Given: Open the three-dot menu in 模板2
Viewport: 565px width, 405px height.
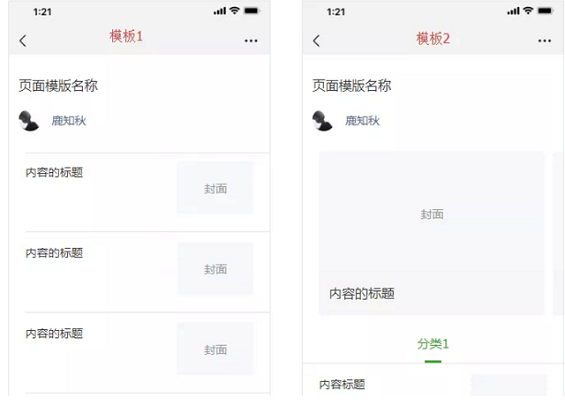Looking at the screenshot, I should click(x=544, y=41).
